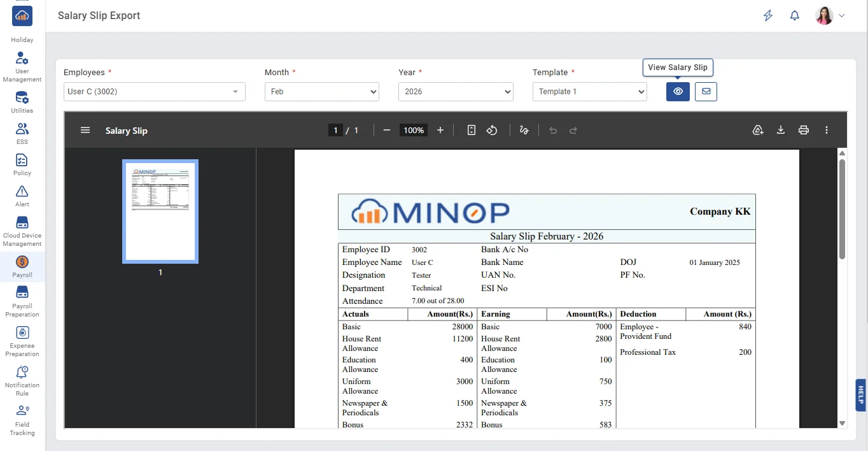Print the salary slip document
The width and height of the screenshot is (868, 451).
click(804, 130)
